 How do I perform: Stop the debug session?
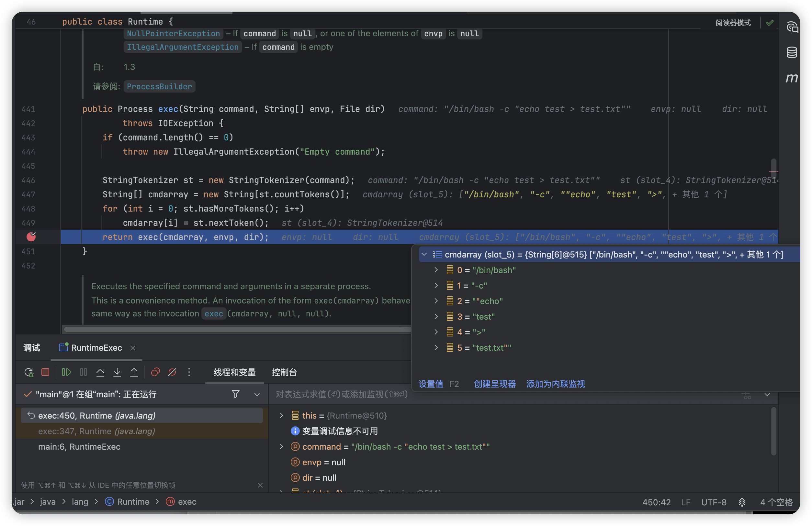click(45, 372)
